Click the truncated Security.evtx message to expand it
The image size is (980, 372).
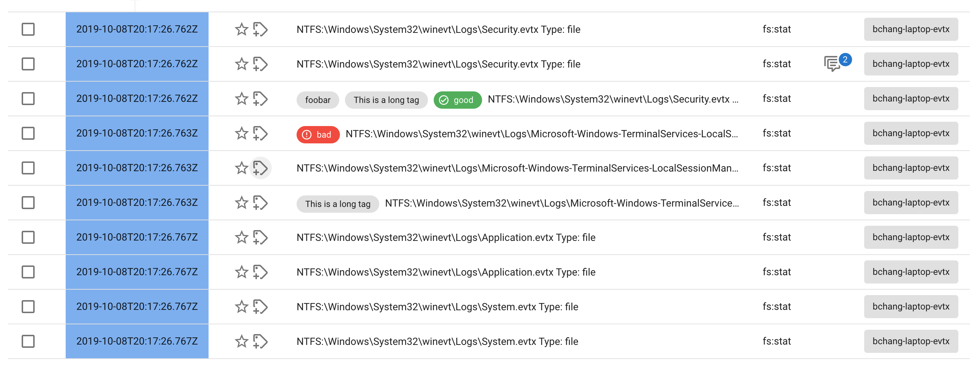point(613,100)
